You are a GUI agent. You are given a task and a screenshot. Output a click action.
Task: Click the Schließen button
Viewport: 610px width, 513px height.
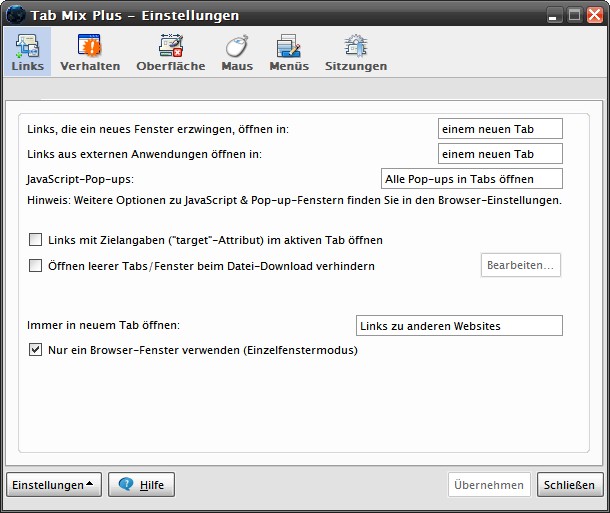[570, 485]
